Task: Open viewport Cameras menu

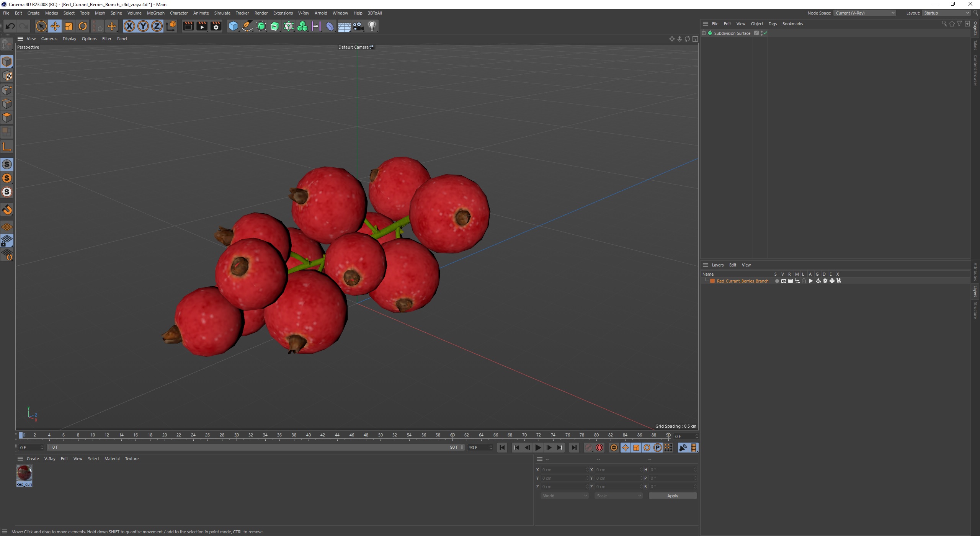Action: [x=49, y=39]
